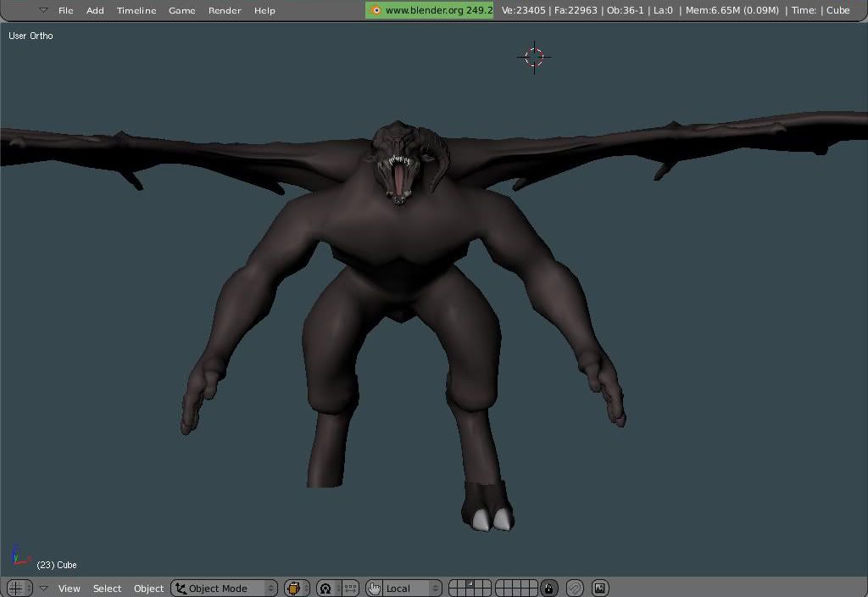Click the rotation pivot point icon

click(325, 588)
